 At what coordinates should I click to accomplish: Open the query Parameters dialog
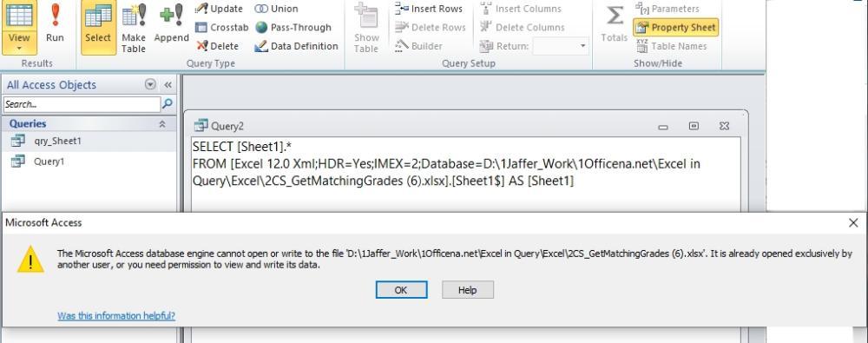[x=667, y=9]
